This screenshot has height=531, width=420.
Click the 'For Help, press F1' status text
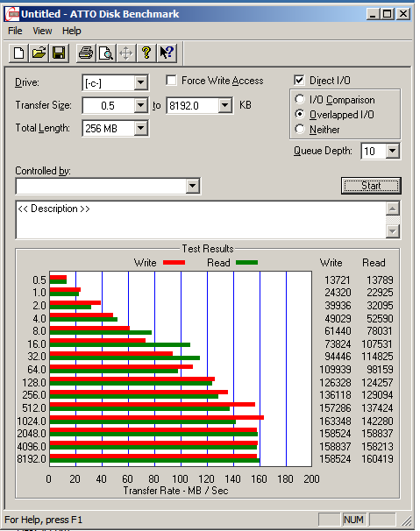coord(43,520)
